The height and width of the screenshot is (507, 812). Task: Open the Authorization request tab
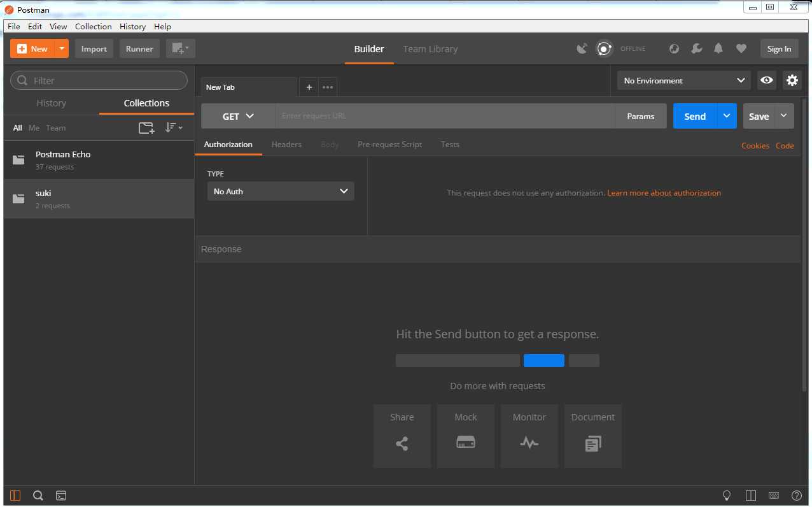(228, 145)
